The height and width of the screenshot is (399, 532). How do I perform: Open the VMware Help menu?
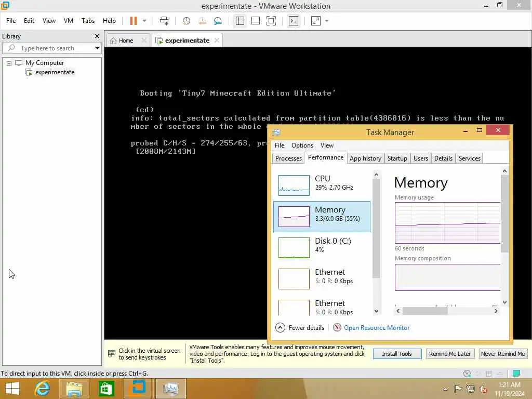tap(109, 21)
